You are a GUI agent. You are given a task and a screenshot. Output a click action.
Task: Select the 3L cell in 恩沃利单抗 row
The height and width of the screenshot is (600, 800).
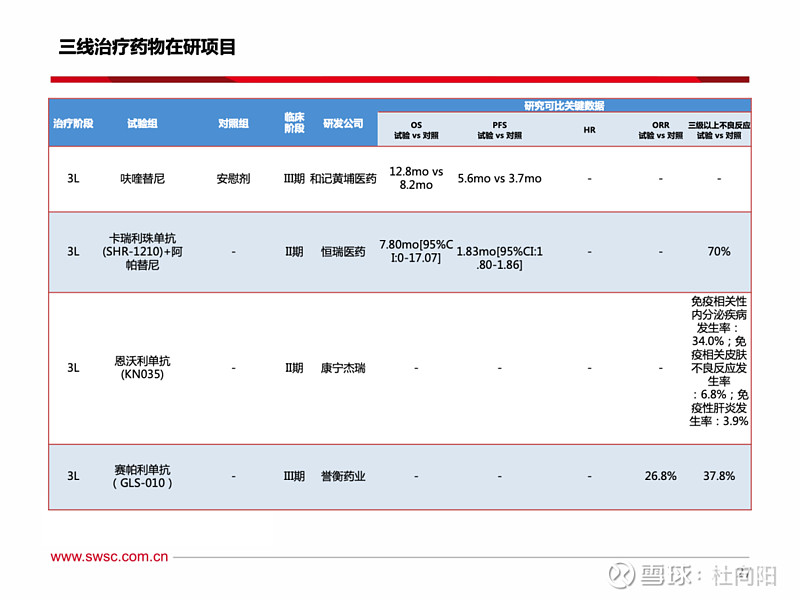(73, 368)
